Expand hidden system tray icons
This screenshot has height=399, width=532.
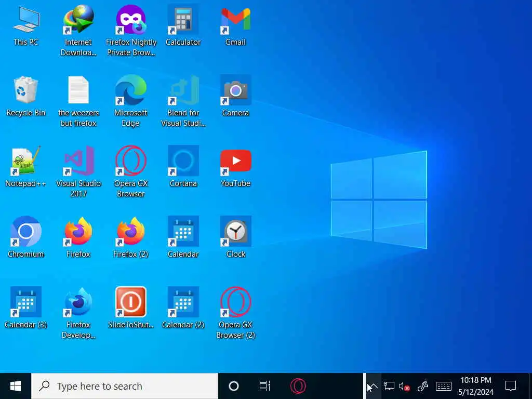click(373, 386)
